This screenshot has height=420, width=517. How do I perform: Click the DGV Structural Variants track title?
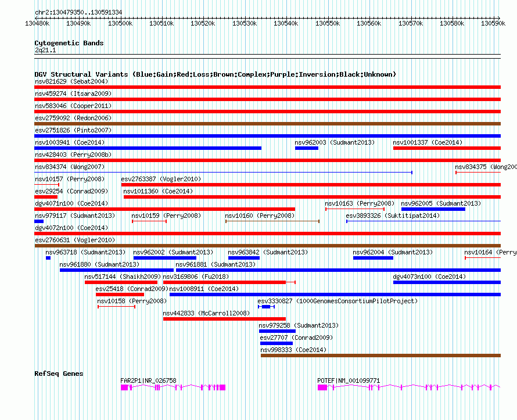[216, 74]
